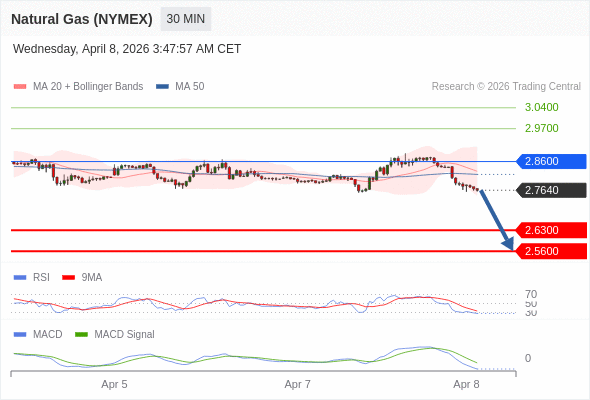Click the 3.0400 resistance level label
This screenshot has height=400, width=590.
pos(541,107)
